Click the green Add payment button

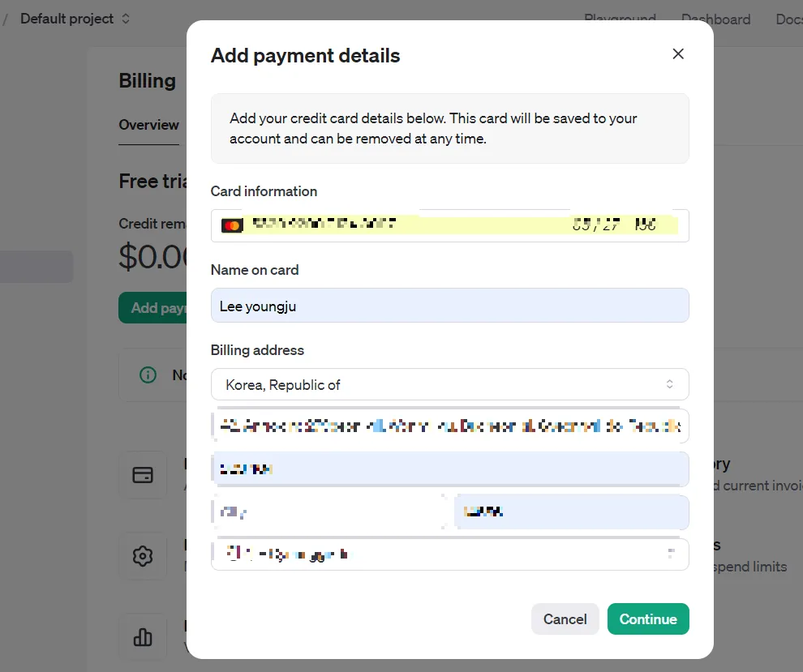click(x=153, y=307)
